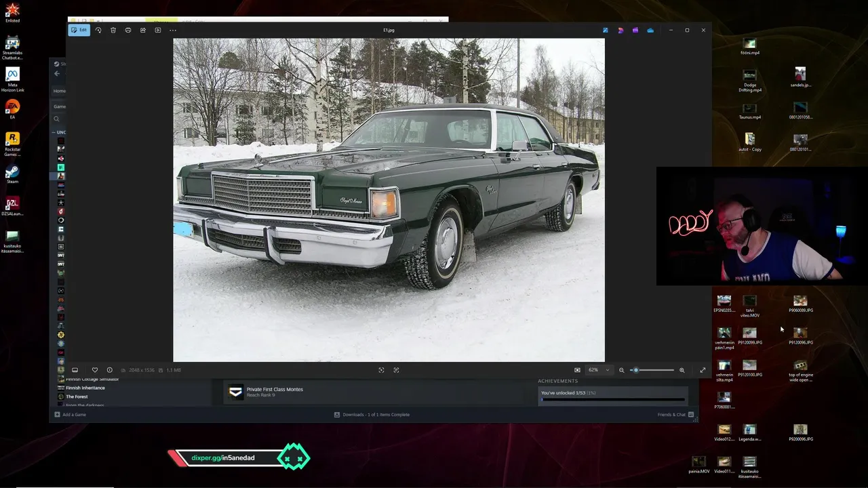Open Steam Downloads status
The width and height of the screenshot is (868, 488).
pyautogui.click(x=372, y=415)
